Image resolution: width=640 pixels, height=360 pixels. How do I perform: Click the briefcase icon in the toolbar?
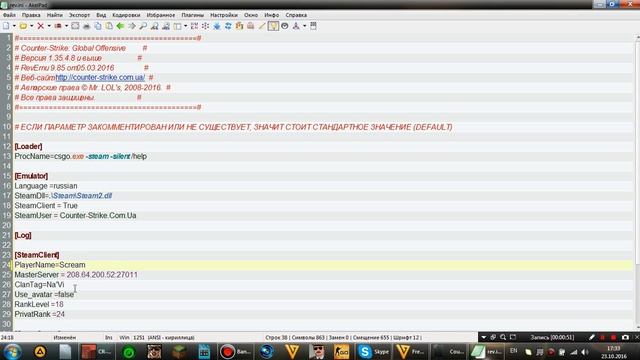point(251,26)
